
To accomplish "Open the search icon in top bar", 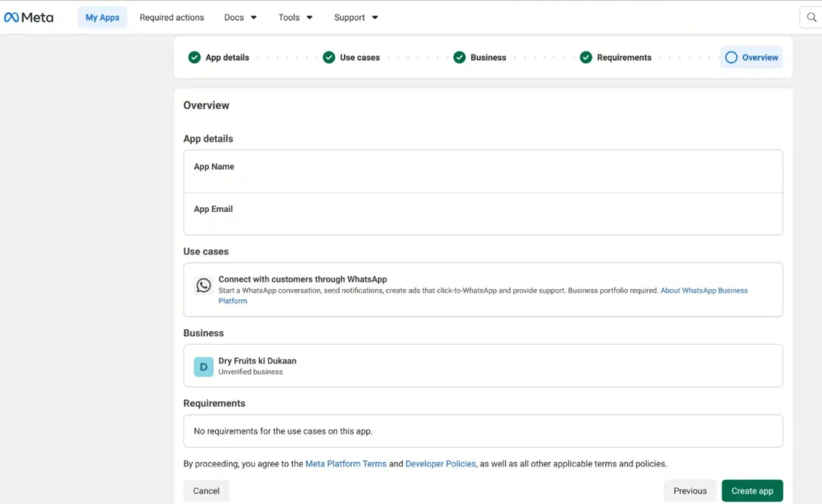I will [811, 18].
